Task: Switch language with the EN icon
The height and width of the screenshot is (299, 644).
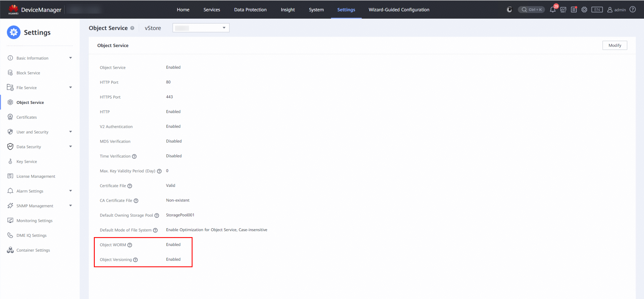Action: (597, 9)
